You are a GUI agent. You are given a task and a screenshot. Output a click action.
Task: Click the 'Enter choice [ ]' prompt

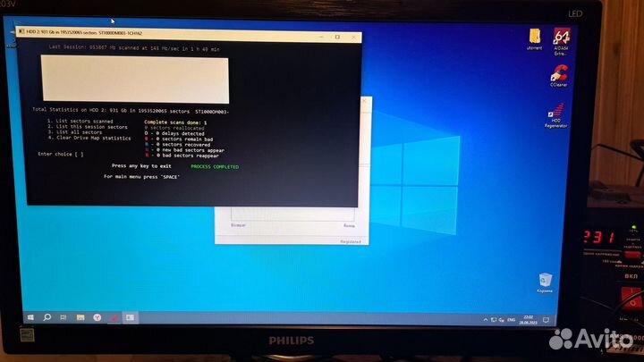click(x=61, y=155)
